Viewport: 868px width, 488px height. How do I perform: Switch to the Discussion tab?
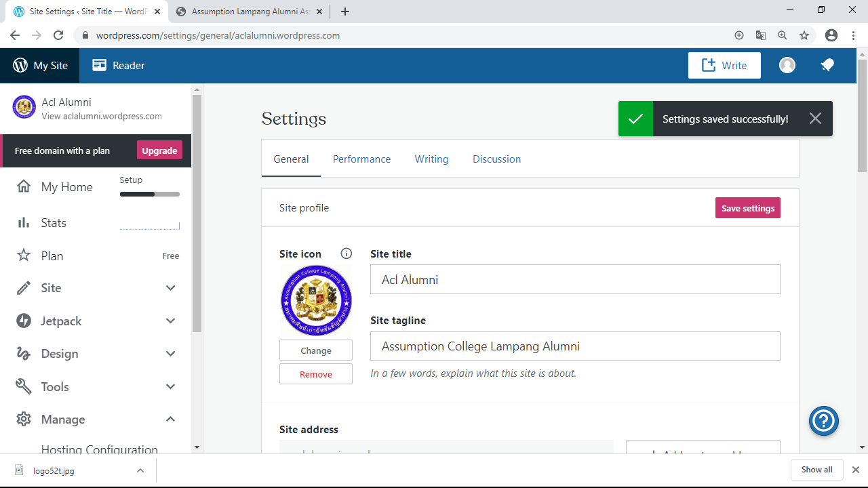496,159
